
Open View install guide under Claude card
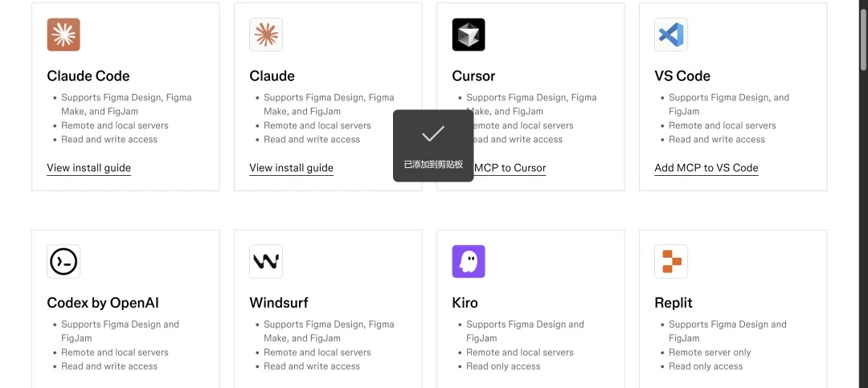point(291,168)
